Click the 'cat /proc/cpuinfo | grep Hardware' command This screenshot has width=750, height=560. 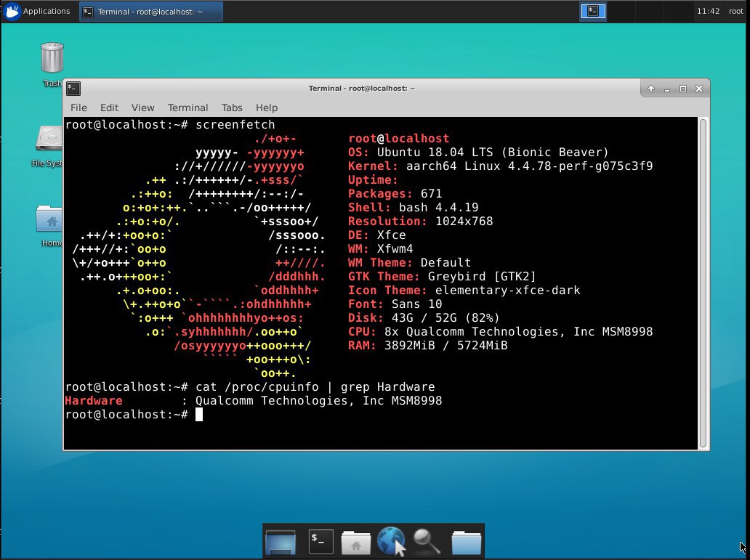[x=315, y=387]
